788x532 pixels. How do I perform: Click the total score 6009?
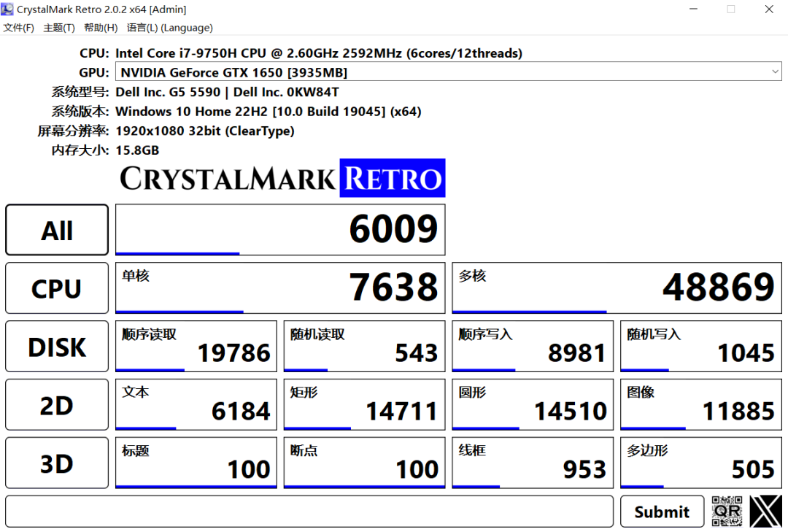point(280,230)
